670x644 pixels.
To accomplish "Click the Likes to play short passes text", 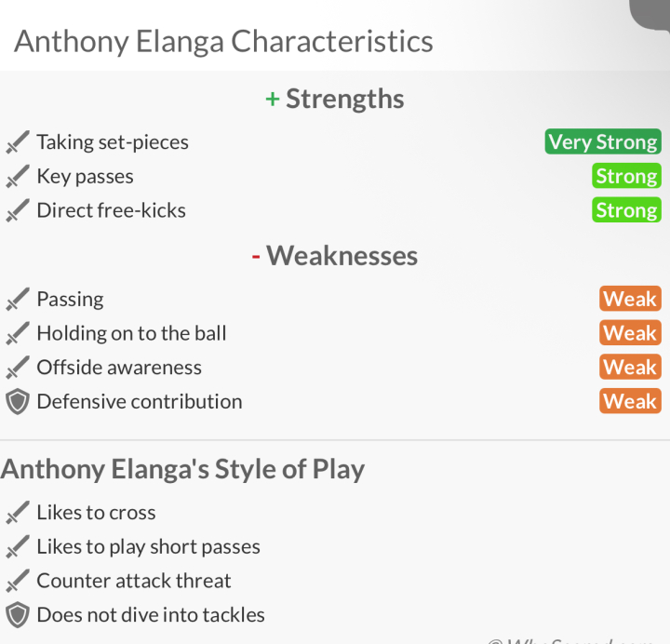I will pos(148,547).
